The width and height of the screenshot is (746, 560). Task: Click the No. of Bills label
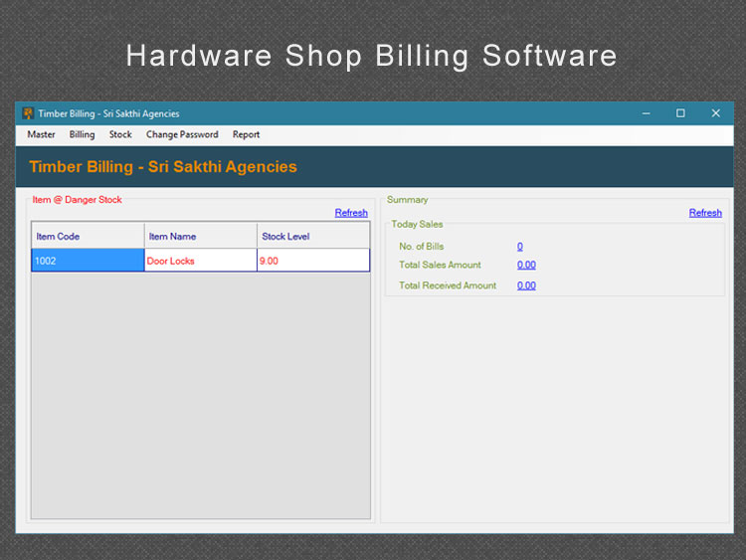tap(421, 247)
